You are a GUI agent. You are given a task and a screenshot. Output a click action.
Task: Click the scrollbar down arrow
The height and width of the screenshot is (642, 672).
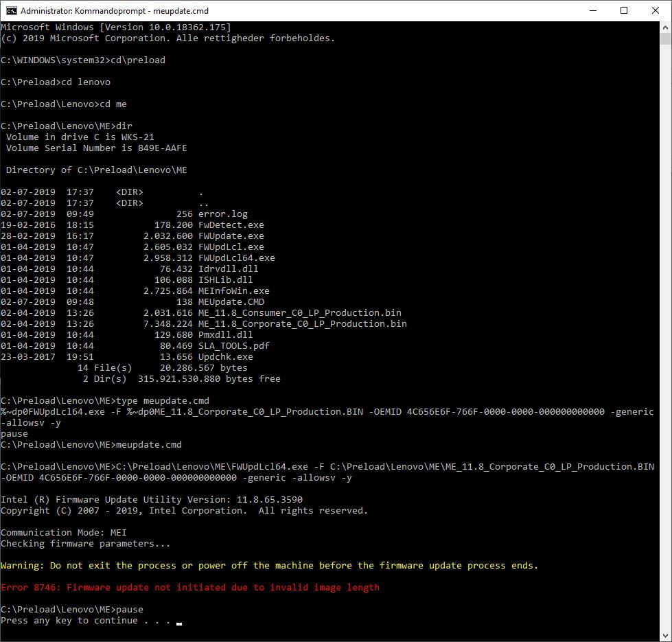[x=666, y=635]
